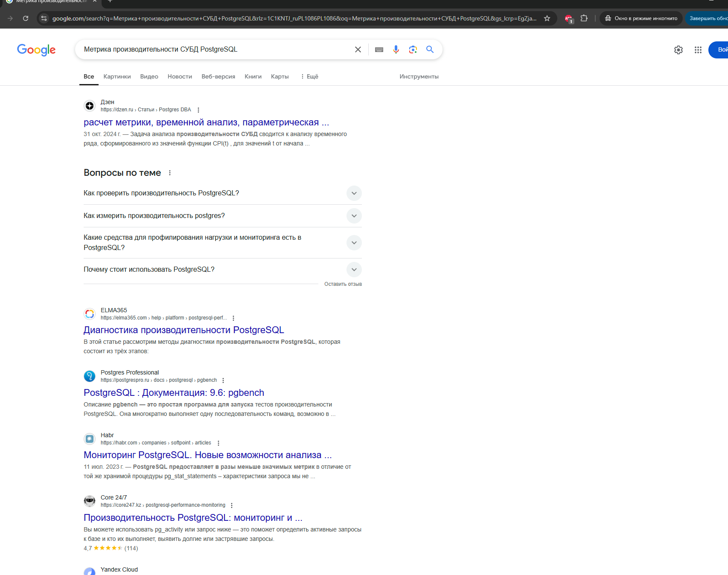
Task: Open 'Диагностика производительности PostgreSQL' result
Action: coord(183,330)
